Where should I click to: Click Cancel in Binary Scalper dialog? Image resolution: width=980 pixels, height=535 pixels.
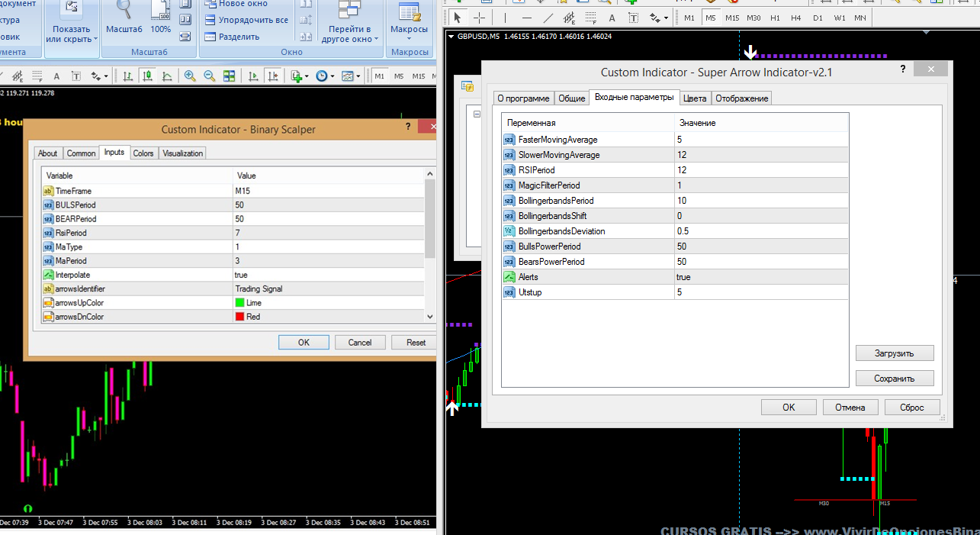tap(360, 343)
